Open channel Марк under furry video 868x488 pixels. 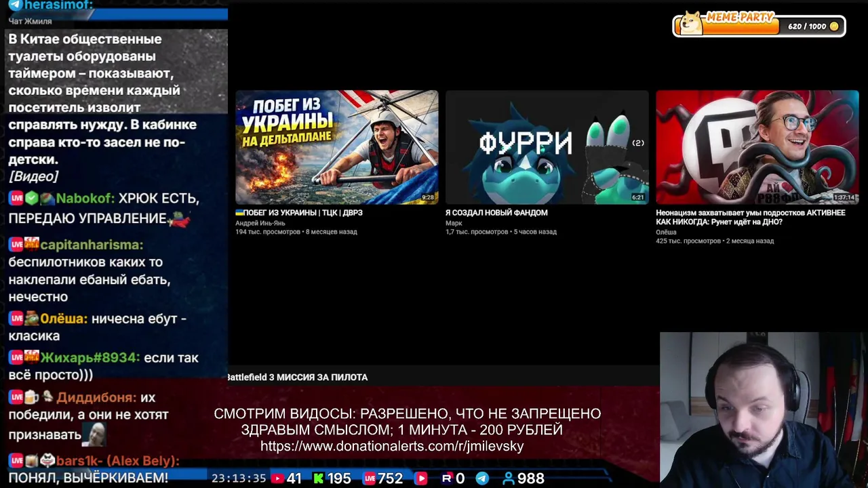(x=454, y=223)
